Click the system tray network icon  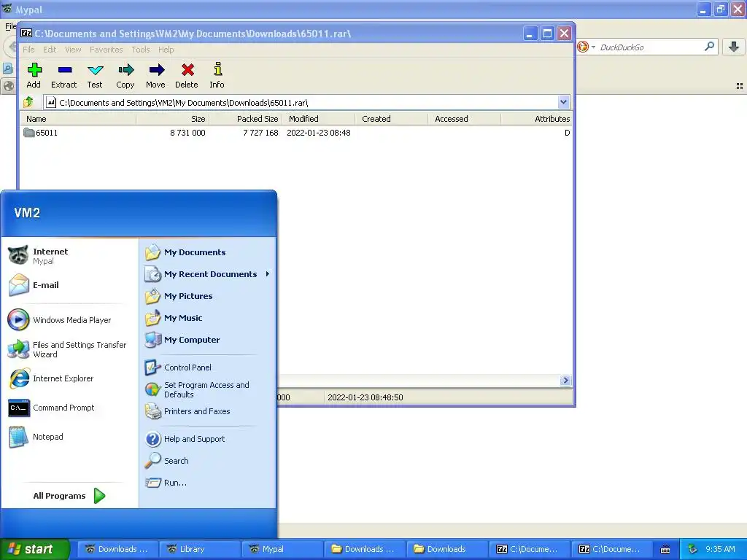[692, 549]
